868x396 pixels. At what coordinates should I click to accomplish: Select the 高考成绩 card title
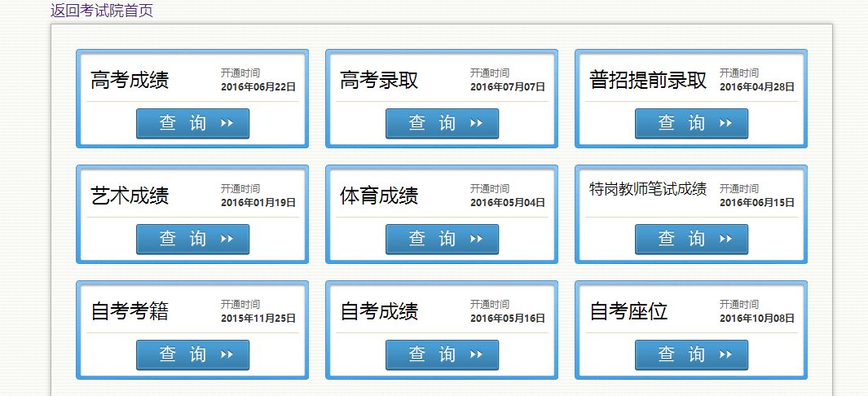click(x=130, y=80)
